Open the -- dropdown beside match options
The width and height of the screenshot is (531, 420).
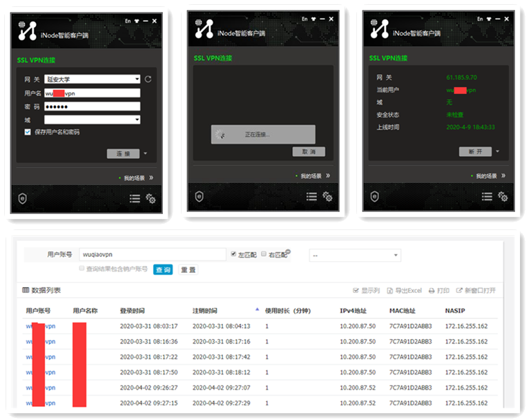(355, 256)
